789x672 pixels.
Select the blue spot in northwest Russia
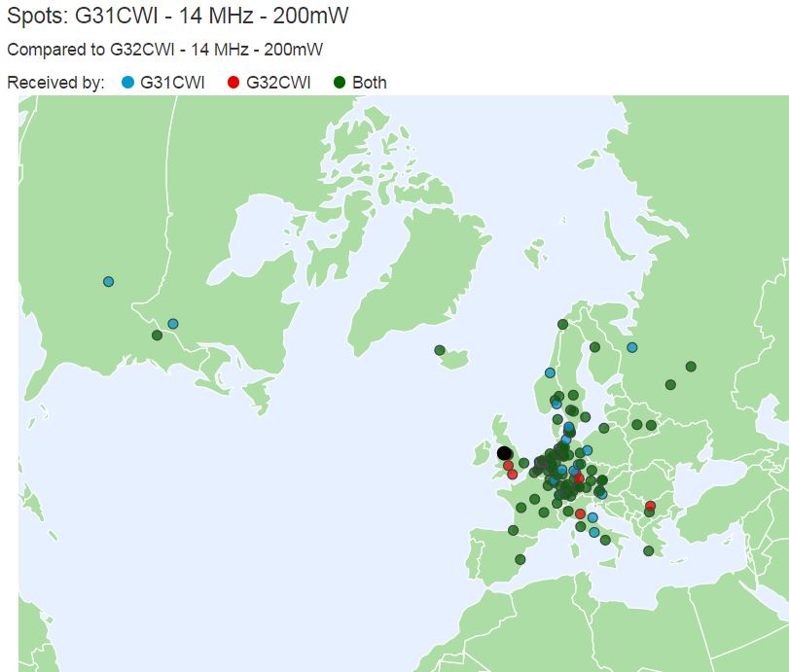point(632,347)
